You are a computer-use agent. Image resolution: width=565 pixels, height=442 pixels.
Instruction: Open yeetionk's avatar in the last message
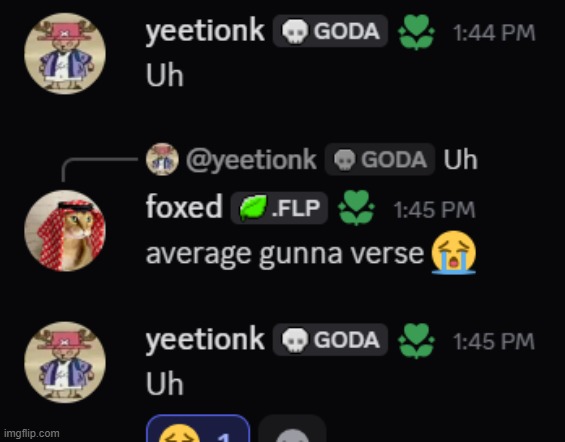click(65, 362)
